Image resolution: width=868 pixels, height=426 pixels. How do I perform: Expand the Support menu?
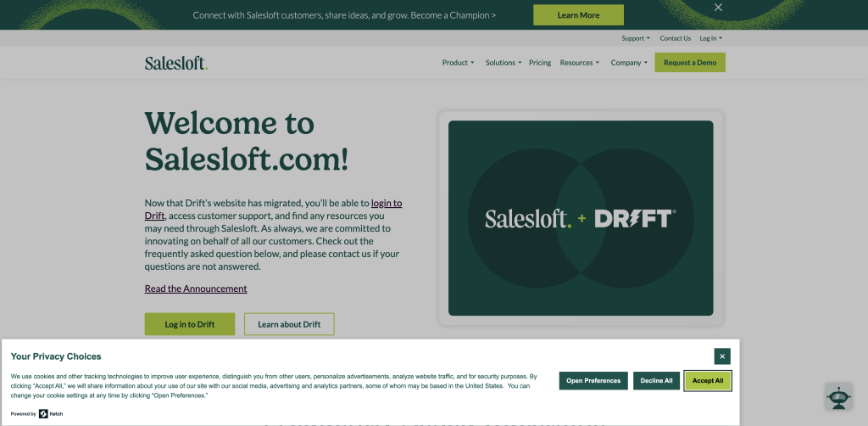(636, 38)
